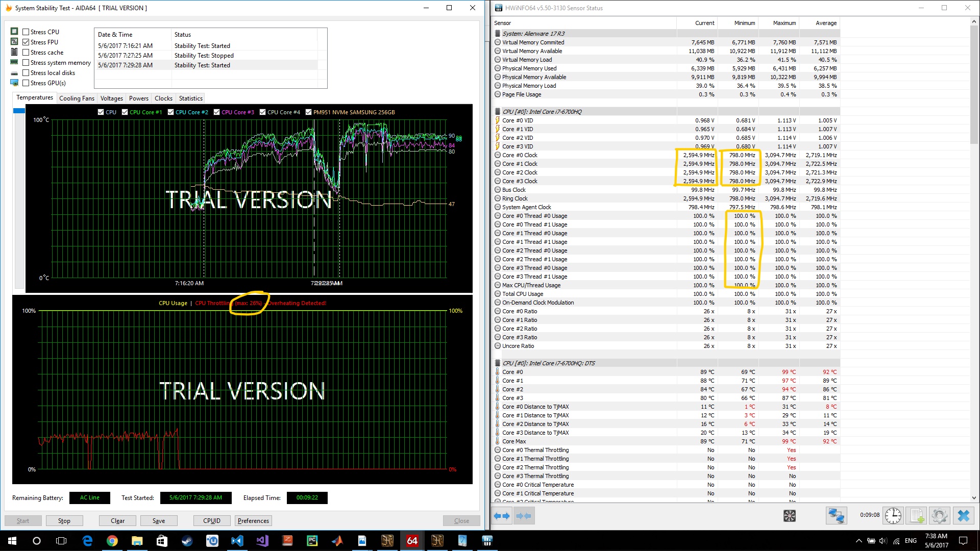Click HWiNFO shrink columns arrows icon
Image resolution: width=980 pixels, height=551 pixels.
(x=524, y=516)
